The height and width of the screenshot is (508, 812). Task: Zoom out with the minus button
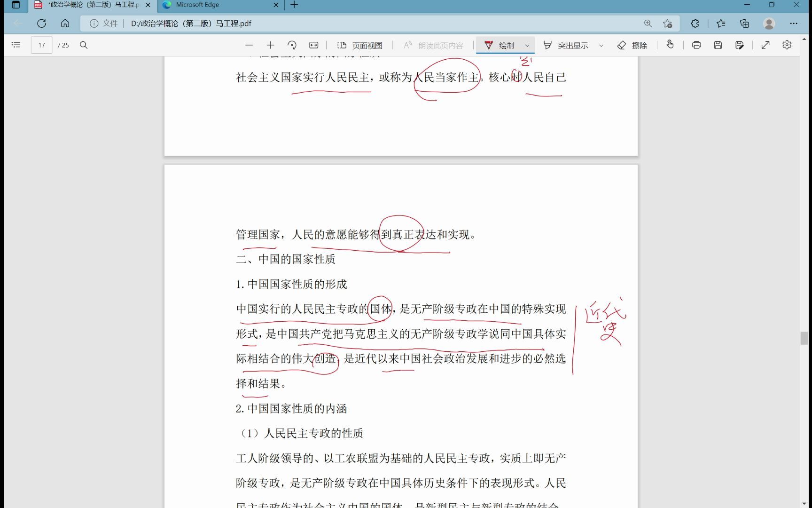(x=249, y=45)
